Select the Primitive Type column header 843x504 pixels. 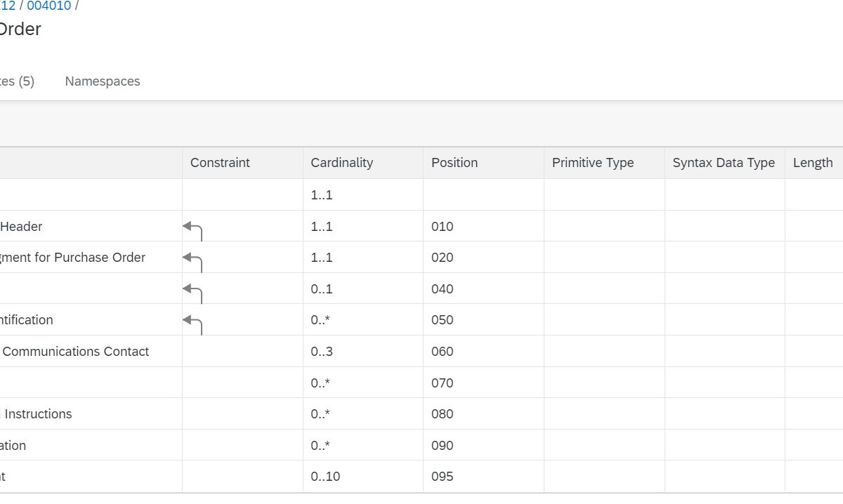tap(593, 163)
